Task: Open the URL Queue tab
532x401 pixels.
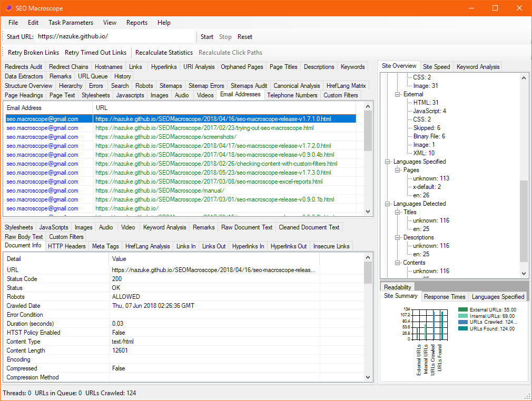Action: [93, 76]
